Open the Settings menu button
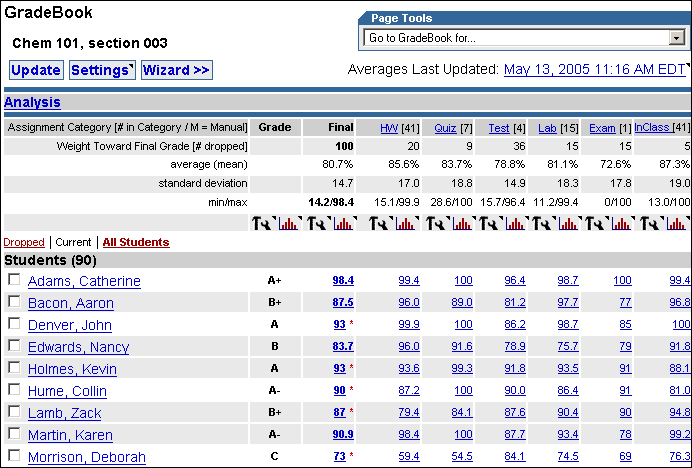The image size is (692, 468). click(102, 70)
